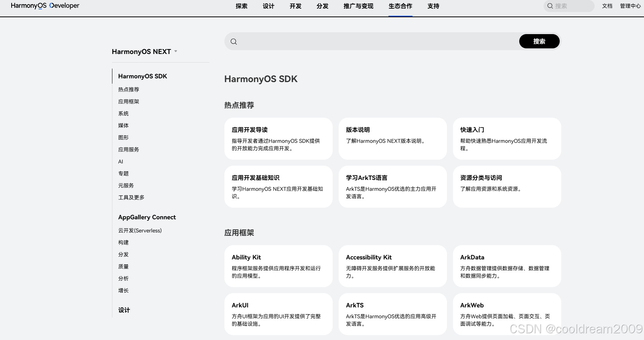Open AppGallery Connect sidebar section
644x340 pixels.
pos(147,217)
